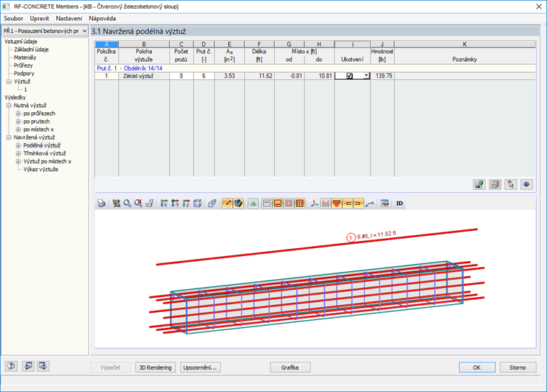Expand the po prutech node
Screen dimensions: 547x392
click(x=18, y=122)
